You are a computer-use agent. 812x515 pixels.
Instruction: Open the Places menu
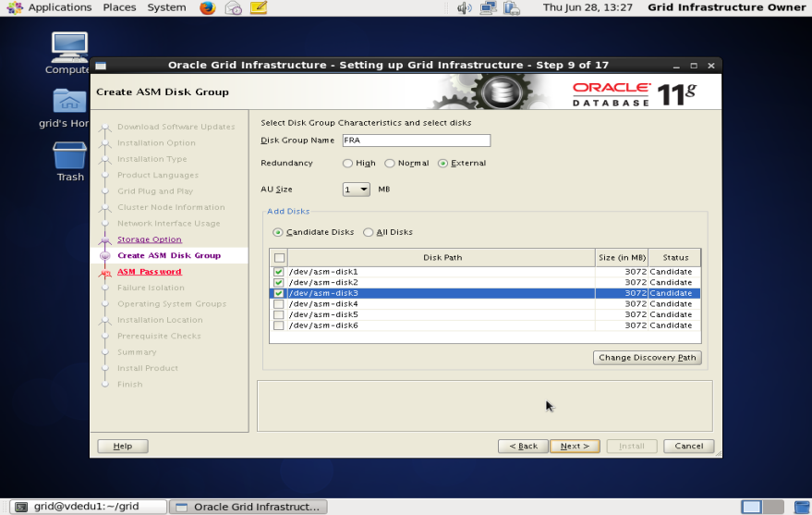coord(119,7)
